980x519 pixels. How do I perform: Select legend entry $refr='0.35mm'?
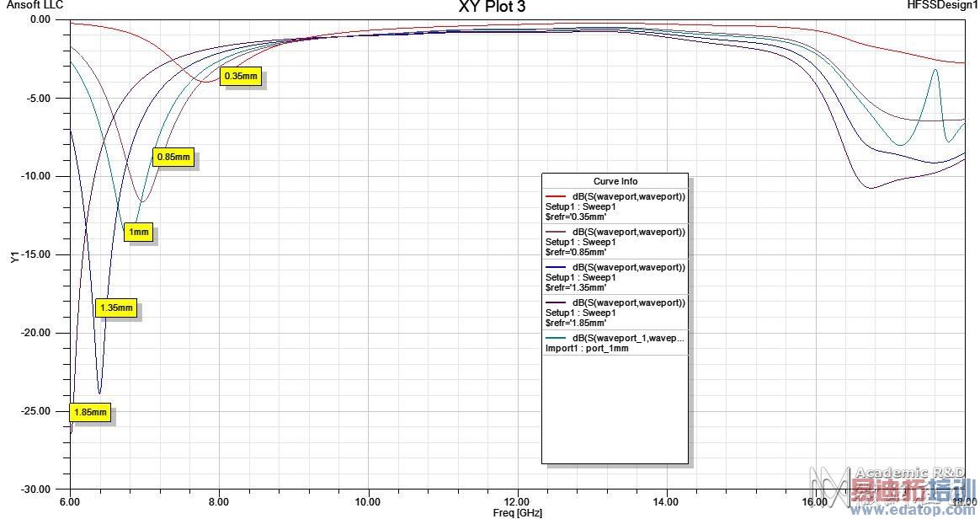(615, 206)
